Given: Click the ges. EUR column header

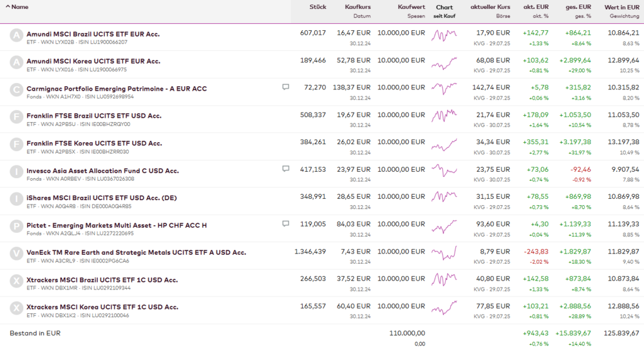Looking at the screenshot, I should point(578,7).
